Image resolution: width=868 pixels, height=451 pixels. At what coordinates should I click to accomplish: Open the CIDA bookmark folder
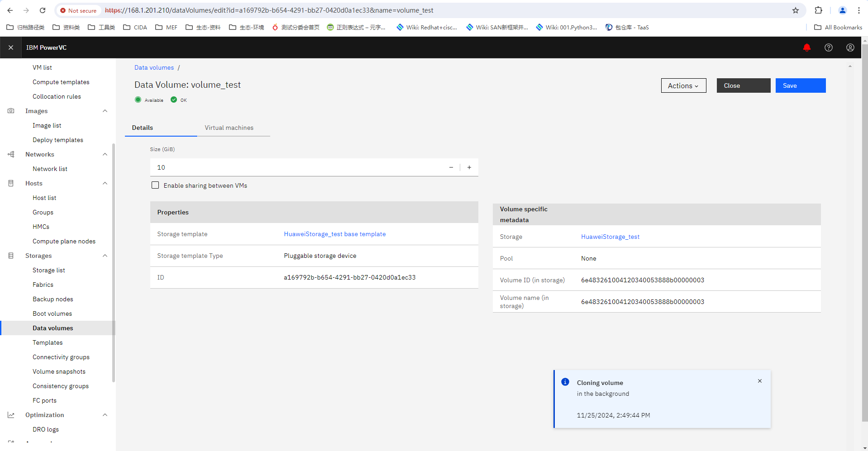[135, 27]
